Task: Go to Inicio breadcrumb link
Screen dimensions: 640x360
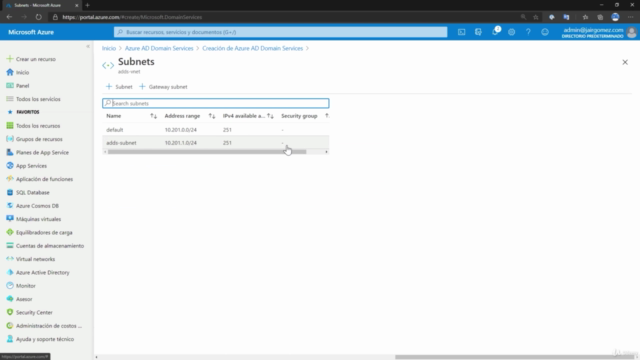Action: coord(109,48)
